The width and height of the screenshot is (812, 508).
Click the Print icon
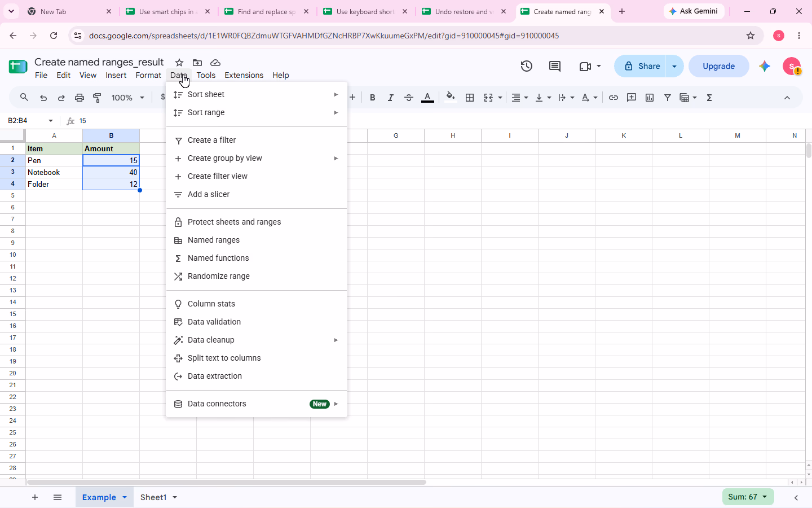pyautogui.click(x=80, y=98)
